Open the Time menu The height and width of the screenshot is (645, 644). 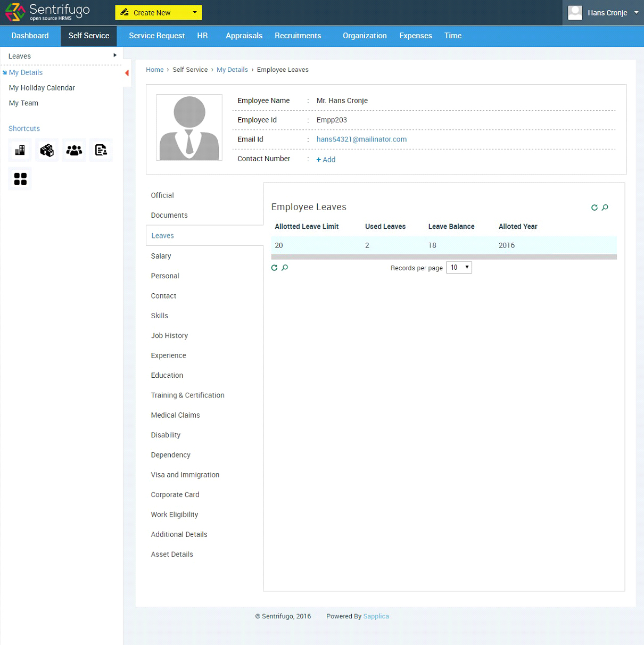453,36
